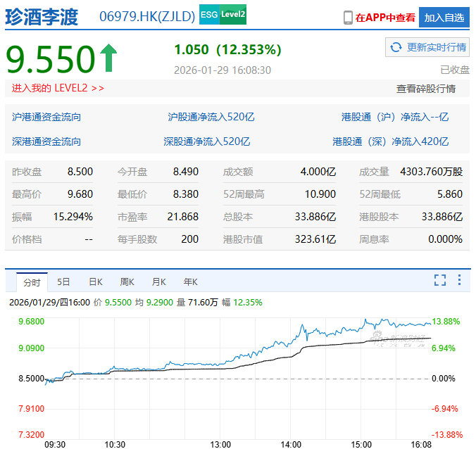Image resolution: width=476 pixels, height=449 pixels.
Task: Click 最低价 value 8.380
Action: point(186,194)
